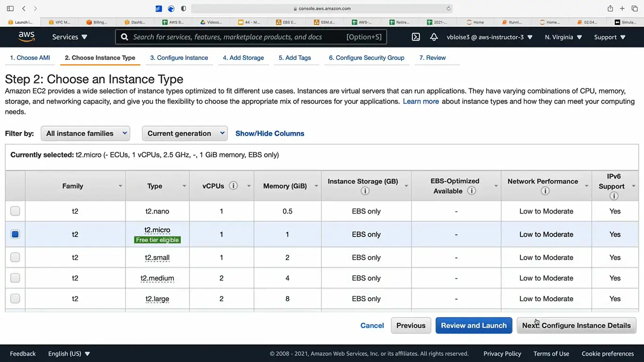Image resolution: width=644 pixels, height=362 pixels.
Task: Show info for vCPUs column
Action: (x=233, y=186)
